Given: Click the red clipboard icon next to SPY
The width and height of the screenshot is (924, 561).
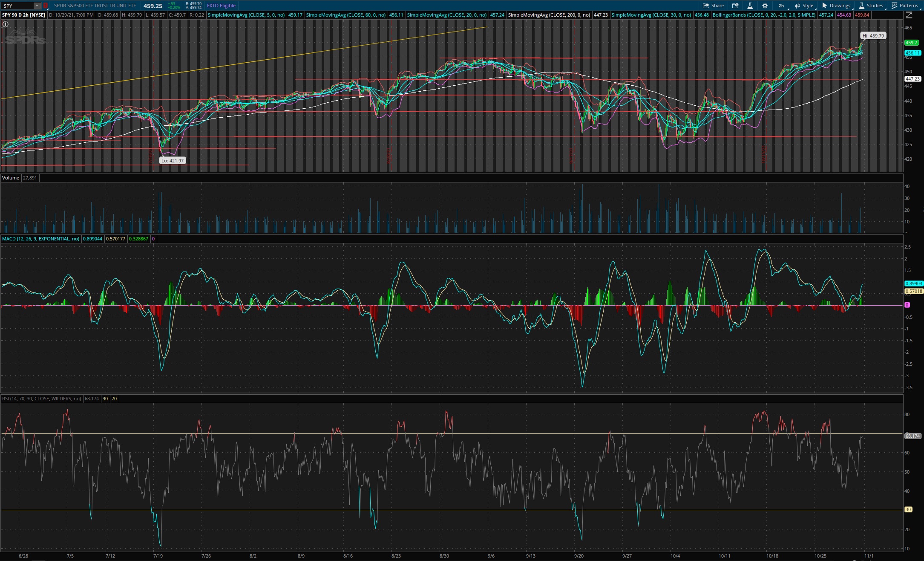Looking at the screenshot, I should tap(45, 6).
